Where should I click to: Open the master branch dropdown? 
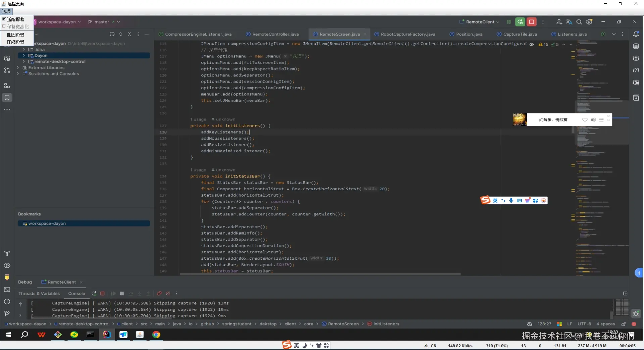[104, 22]
